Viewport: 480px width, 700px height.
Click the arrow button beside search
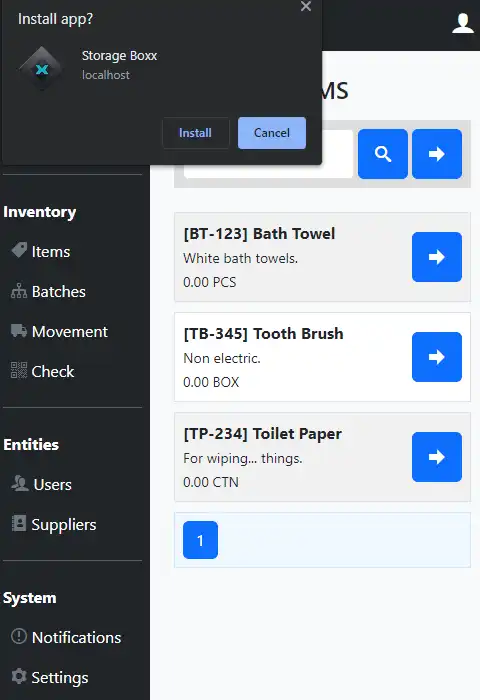pyautogui.click(x=437, y=154)
